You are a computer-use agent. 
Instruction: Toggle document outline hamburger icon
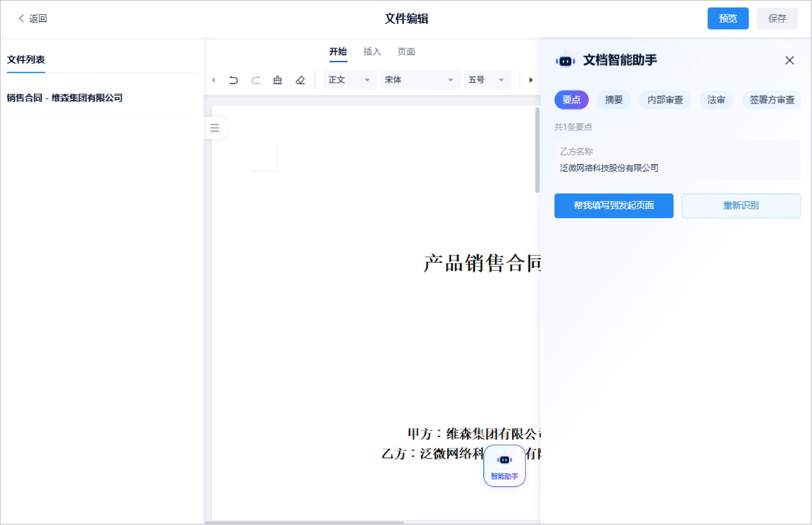215,128
